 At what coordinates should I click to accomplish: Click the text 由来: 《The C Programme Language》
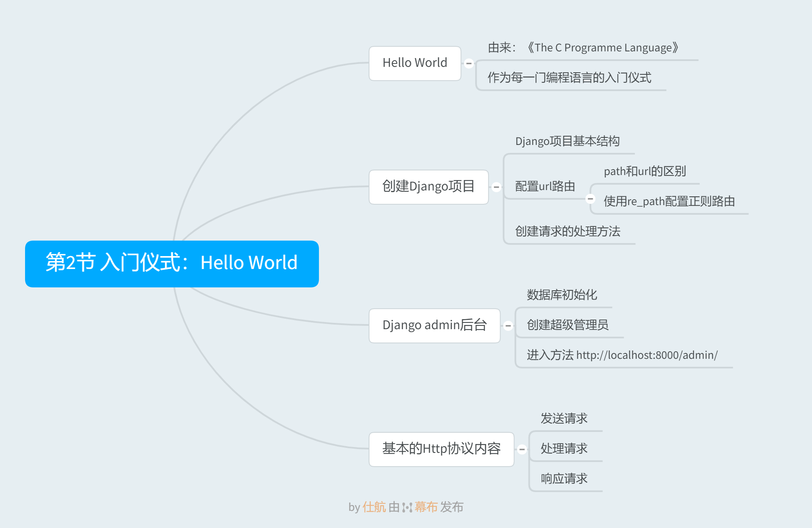pos(583,48)
